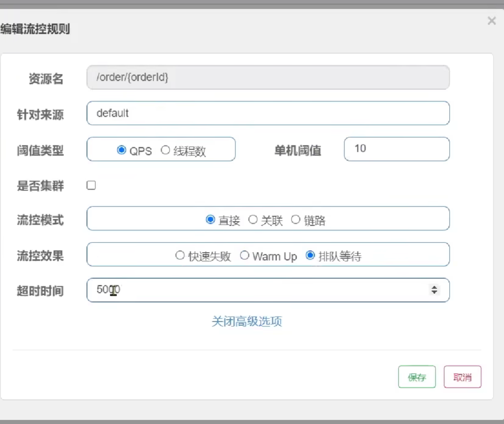Click the 资源名 field showing /order/{orderId}

pos(268,78)
